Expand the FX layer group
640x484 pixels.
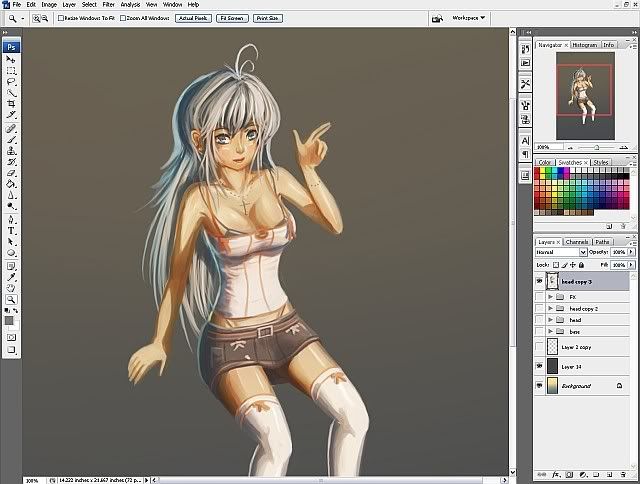[x=551, y=297]
